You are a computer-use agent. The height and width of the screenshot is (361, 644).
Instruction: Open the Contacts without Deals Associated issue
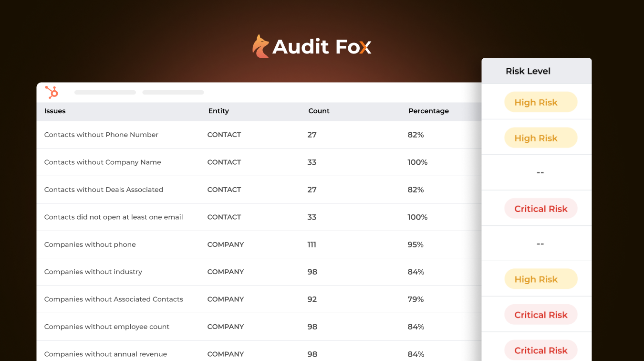[x=104, y=190]
